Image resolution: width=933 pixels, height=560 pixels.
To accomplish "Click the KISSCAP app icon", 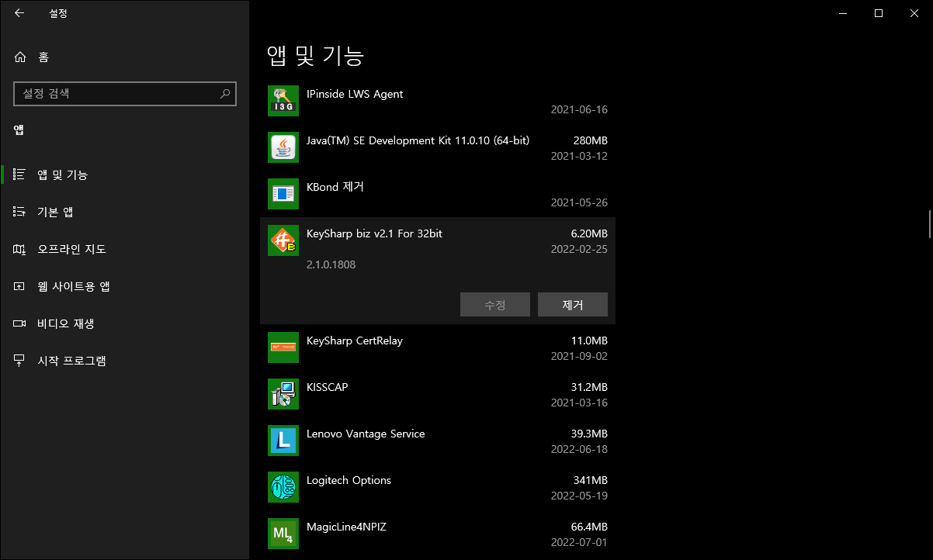I will point(283,394).
